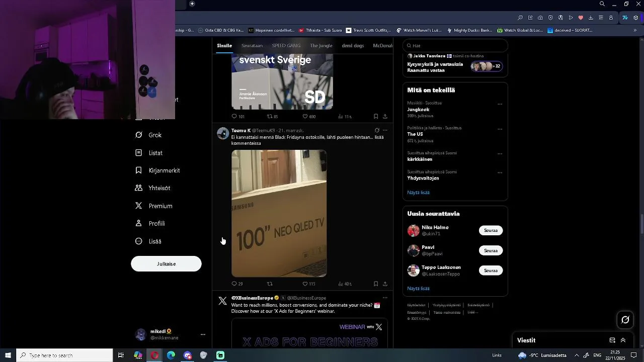Image resolution: width=644 pixels, height=362 pixels.
Task: Follow Paavi account
Action: (x=491, y=250)
